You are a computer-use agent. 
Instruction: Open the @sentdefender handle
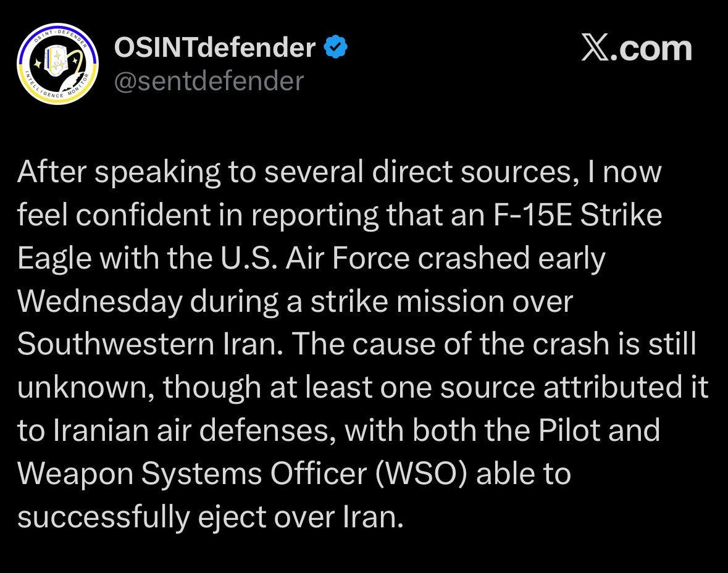click(x=209, y=80)
